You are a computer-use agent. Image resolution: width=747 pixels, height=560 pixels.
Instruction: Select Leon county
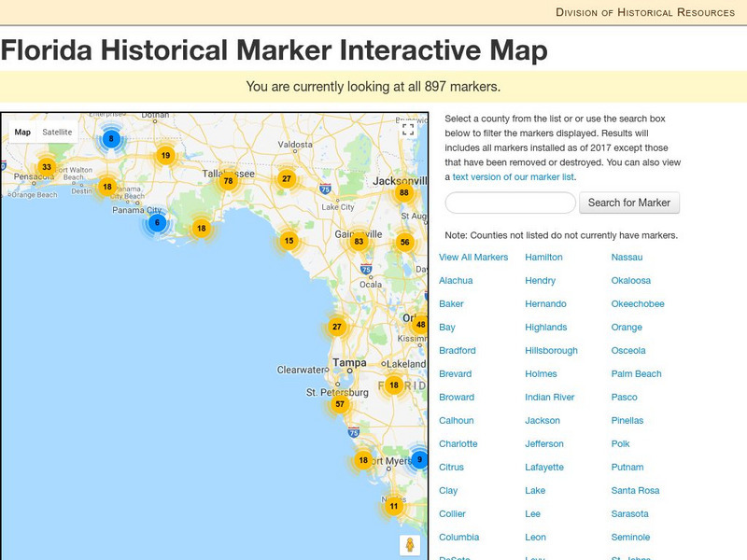(535, 538)
